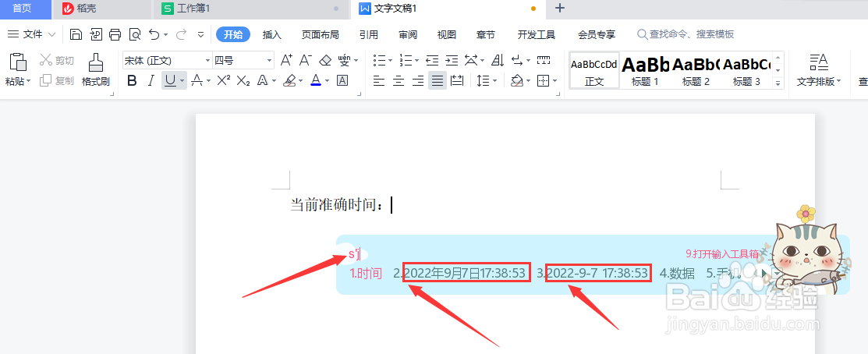This screenshot has width=868, height=354.
Task: Expand bullet list dropdown arrow
Action: pos(390,60)
